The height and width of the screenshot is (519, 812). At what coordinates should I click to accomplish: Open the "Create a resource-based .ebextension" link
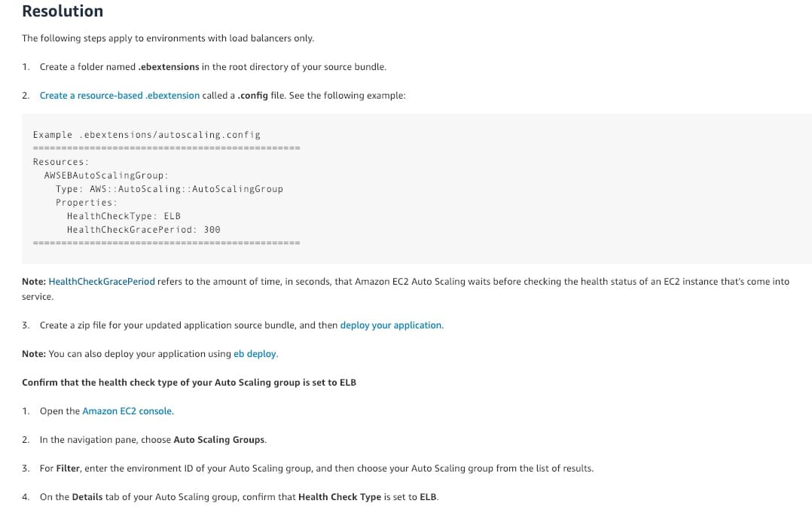click(120, 96)
